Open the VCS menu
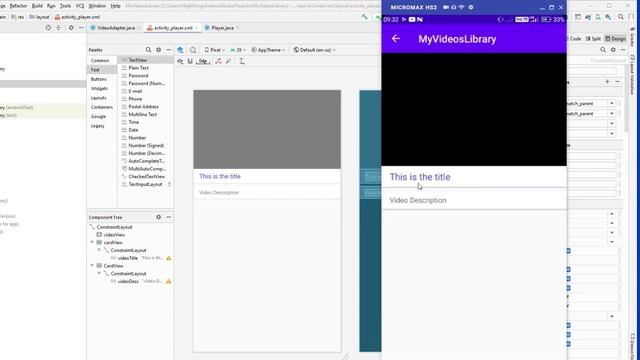The width and height of the screenshot is (640, 360). (x=80, y=6)
